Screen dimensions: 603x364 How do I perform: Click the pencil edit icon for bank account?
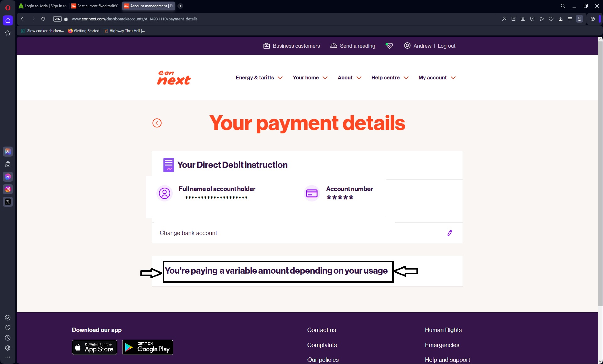(450, 233)
